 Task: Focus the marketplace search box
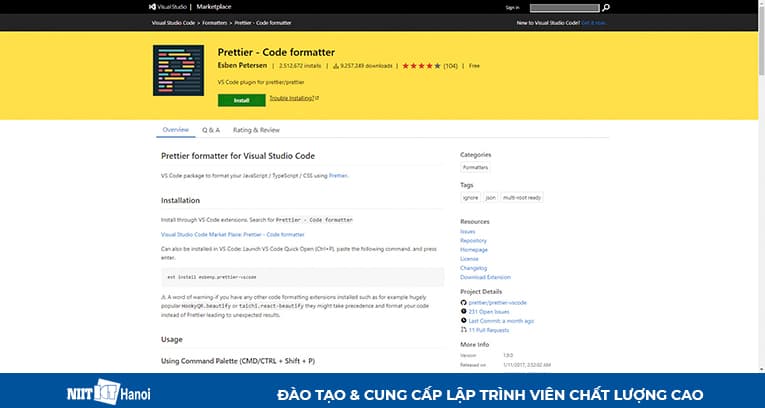(x=564, y=7)
